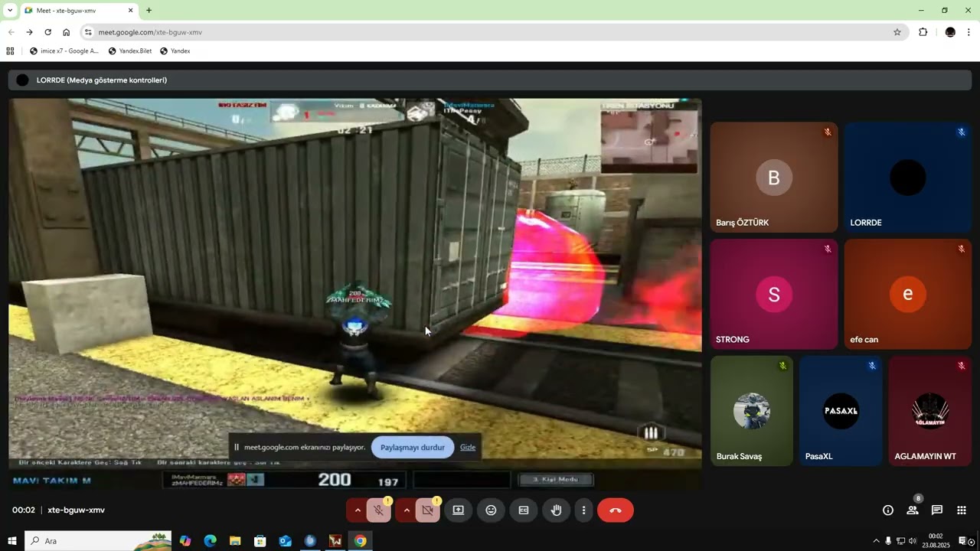Click the shared screen presentation video
Viewport: 980px width, 551px height.
(355, 294)
